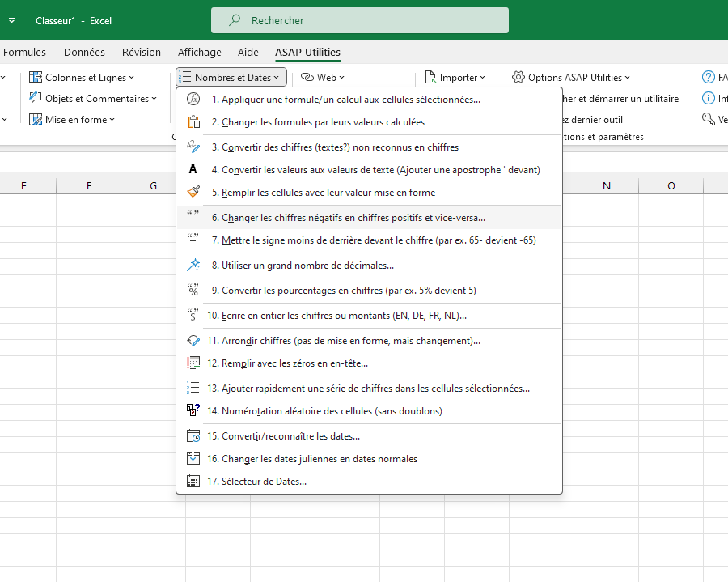This screenshot has width=728, height=582.
Task: Switch to the Formules tab
Action: pos(24,52)
